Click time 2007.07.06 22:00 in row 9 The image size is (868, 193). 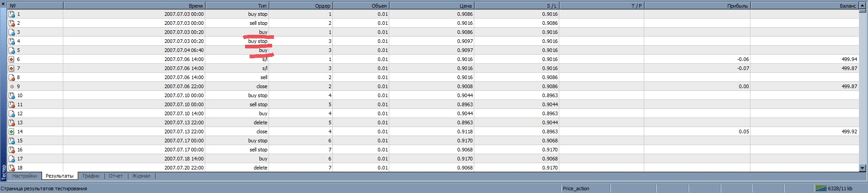click(x=184, y=86)
